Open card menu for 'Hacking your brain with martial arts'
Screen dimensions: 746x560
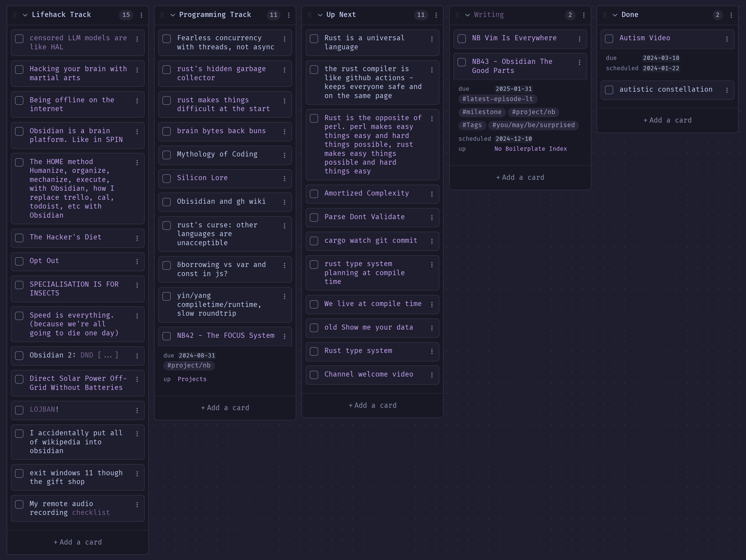coord(137,70)
